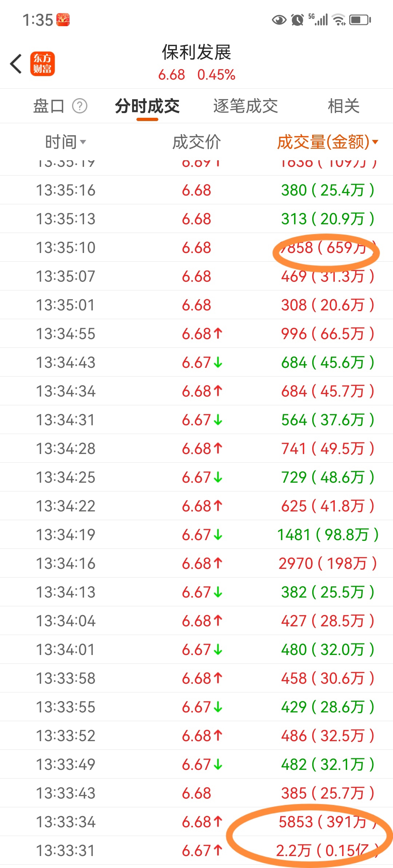Tap the 6.67 price at 13:34:25
Viewport: 393px width, 868px height.
click(202, 477)
